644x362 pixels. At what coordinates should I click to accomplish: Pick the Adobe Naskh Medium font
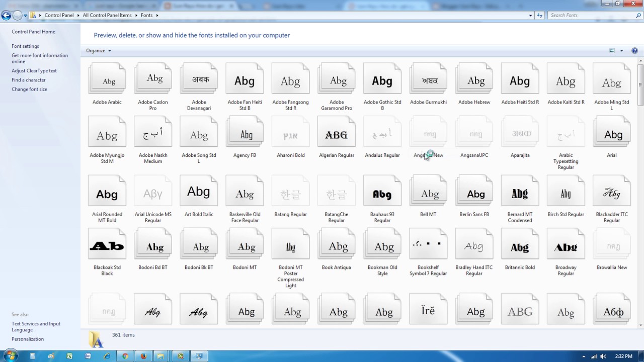click(153, 132)
